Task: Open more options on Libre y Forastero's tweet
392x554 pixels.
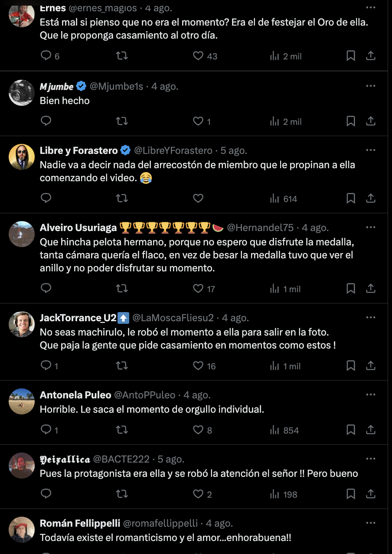Action: click(370, 150)
